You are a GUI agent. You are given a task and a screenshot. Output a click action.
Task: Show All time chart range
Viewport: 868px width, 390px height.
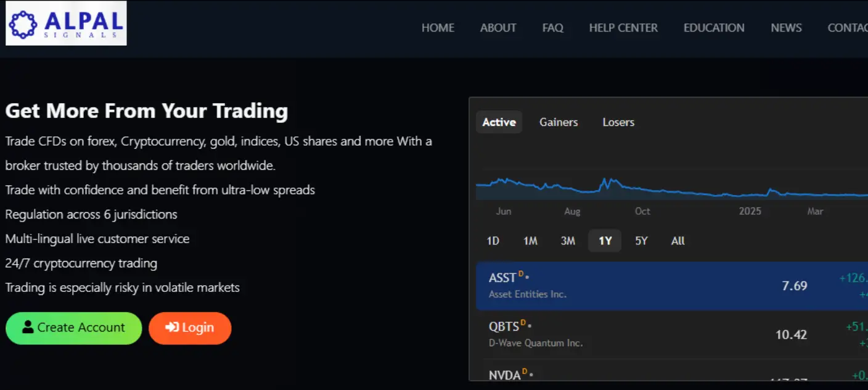coord(678,241)
